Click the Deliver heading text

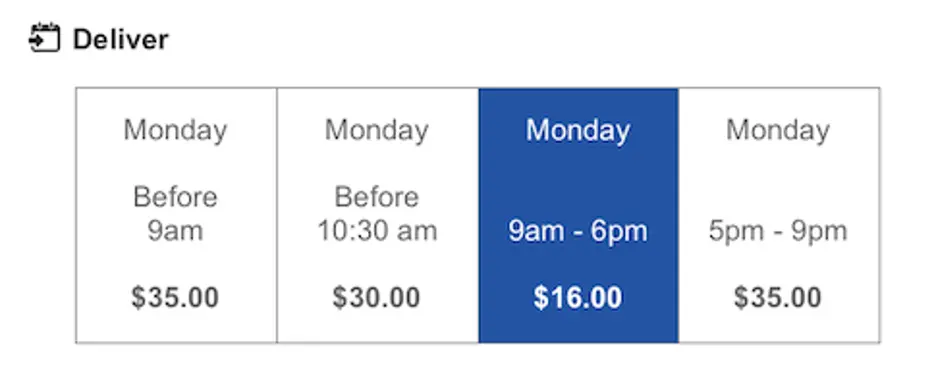[121, 39]
